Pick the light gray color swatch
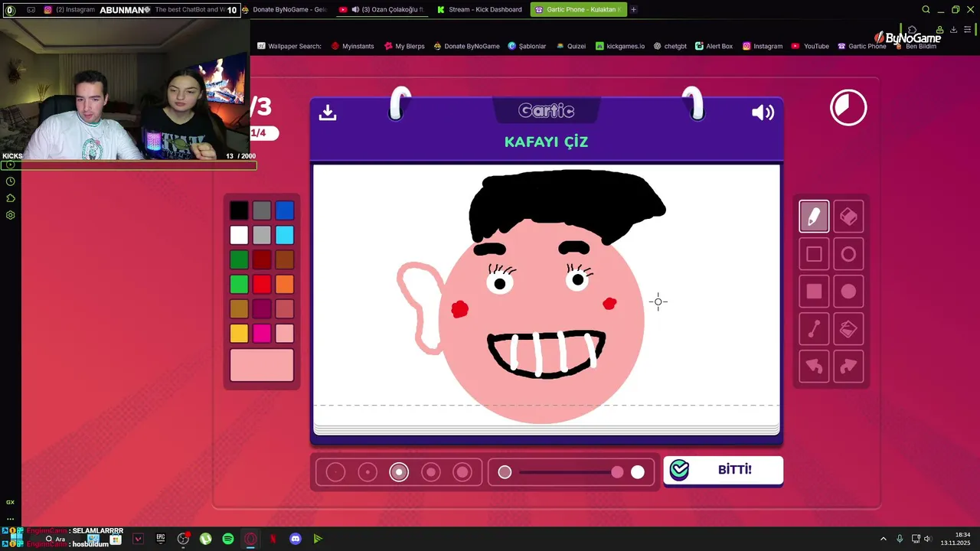This screenshot has height=551, width=980. (x=262, y=235)
